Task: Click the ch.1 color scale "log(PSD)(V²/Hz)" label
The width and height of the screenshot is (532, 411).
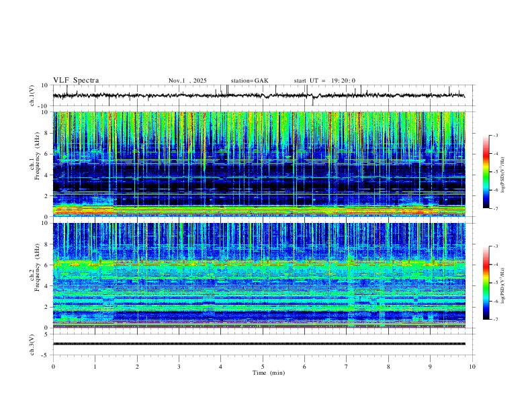Action: pos(503,175)
